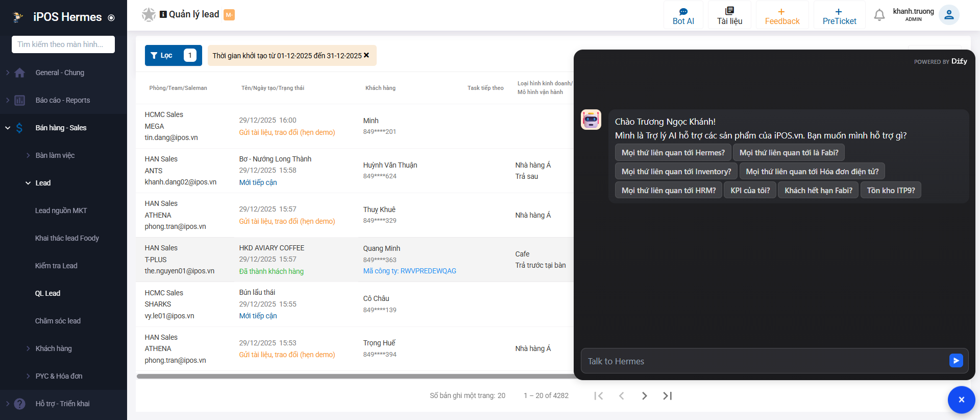Expand the Bàn làm việc submenu arrow
The image size is (980, 420).
[x=28, y=155]
